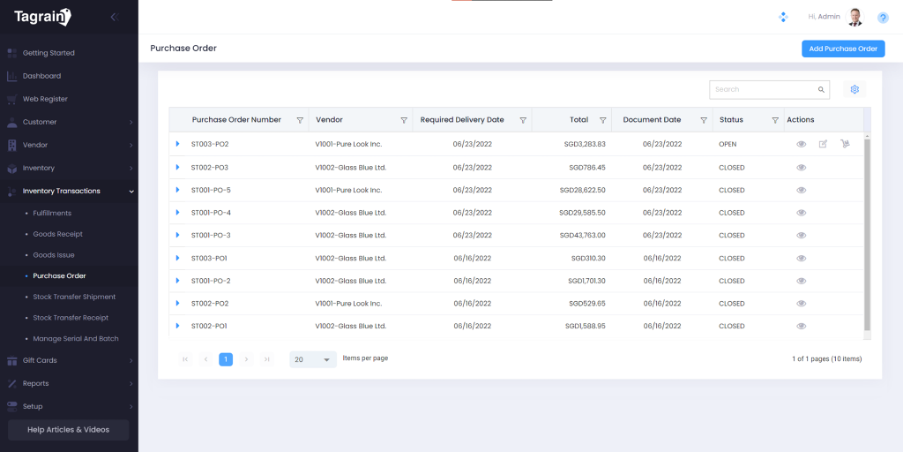Click the help question mark icon
The image size is (904, 452).
pyautogui.click(x=883, y=18)
